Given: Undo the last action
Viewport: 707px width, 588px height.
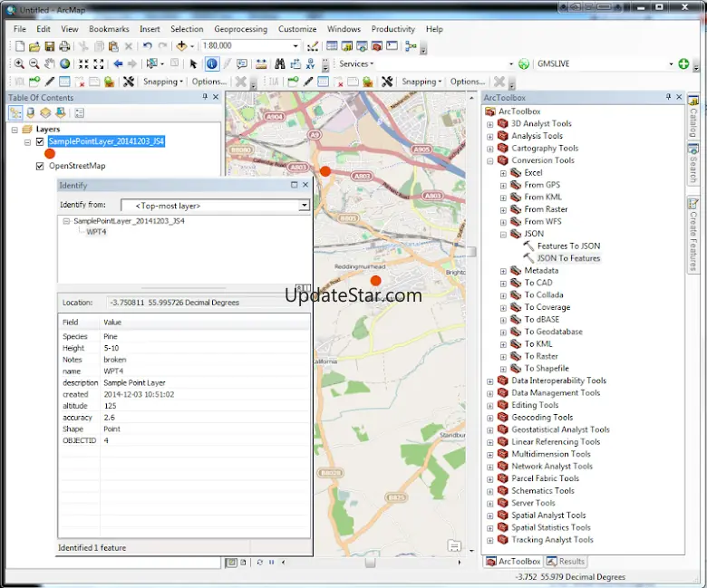Looking at the screenshot, I should pos(147,46).
